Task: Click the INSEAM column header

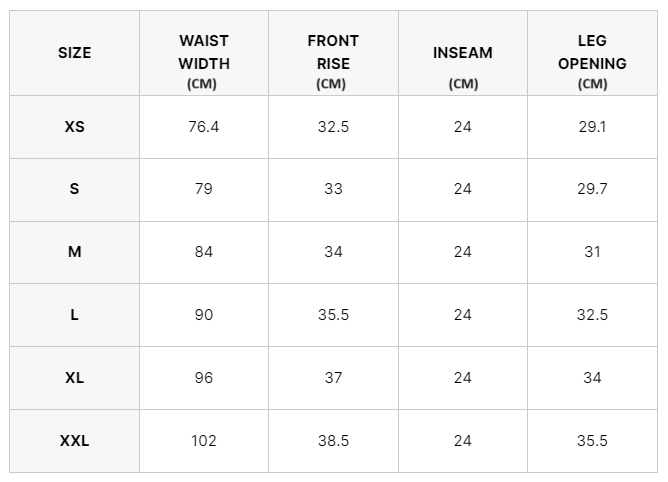Action: click(462, 52)
